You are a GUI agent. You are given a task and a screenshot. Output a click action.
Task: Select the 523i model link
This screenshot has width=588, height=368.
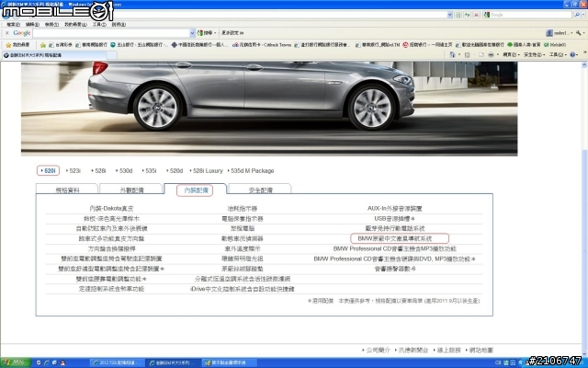(x=73, y=170)
